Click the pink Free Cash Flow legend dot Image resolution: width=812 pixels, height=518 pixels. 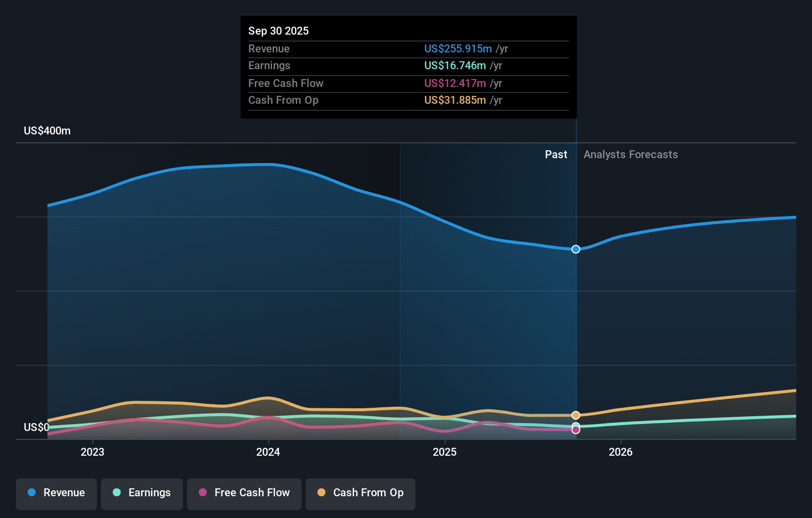pyautogui.click(x=203, y=493)
